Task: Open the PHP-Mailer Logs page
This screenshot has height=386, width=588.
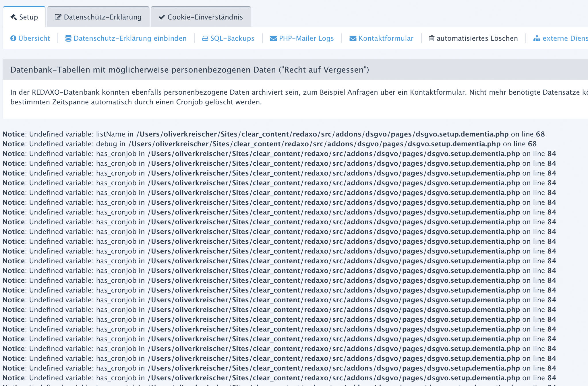Action: (306, 38)
